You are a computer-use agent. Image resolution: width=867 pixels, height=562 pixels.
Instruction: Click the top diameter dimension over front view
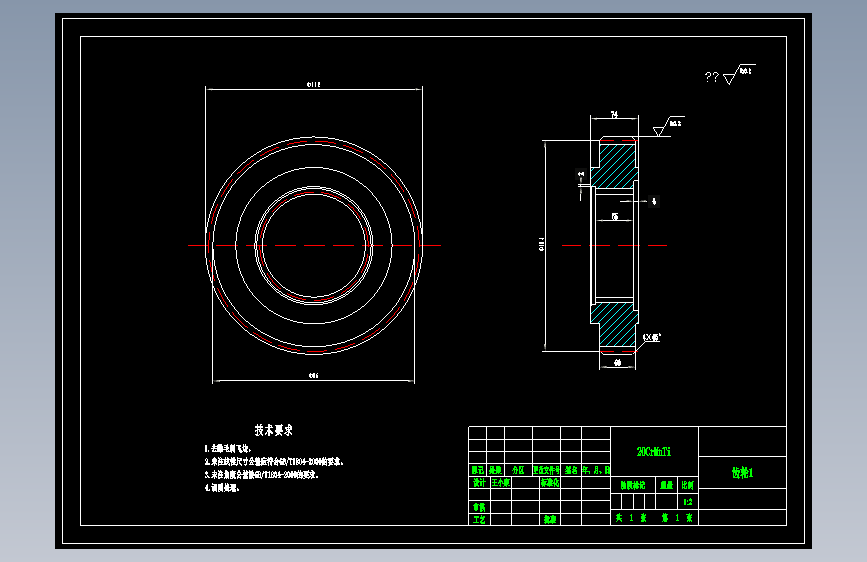(314, 85)
